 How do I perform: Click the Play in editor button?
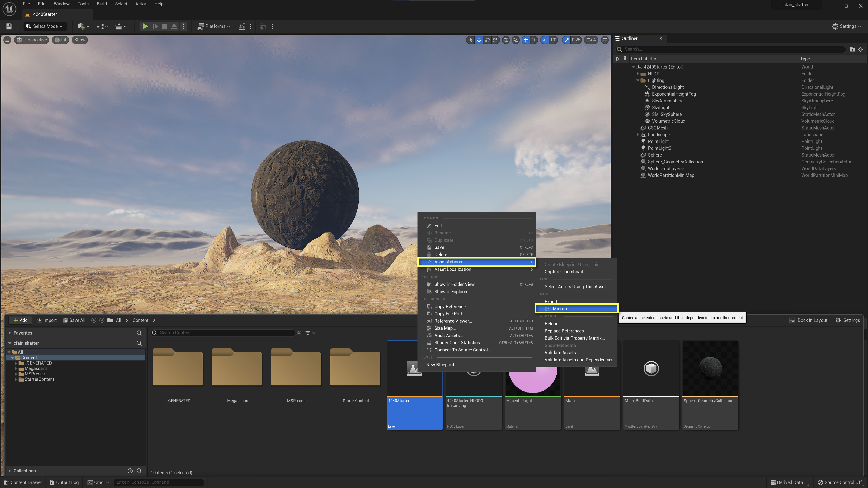145,26
